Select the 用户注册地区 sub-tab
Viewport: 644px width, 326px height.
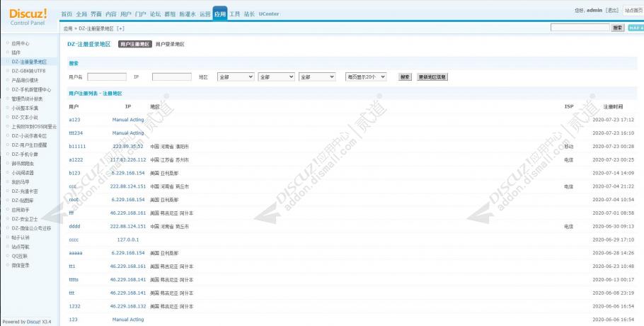pos(135,45)
